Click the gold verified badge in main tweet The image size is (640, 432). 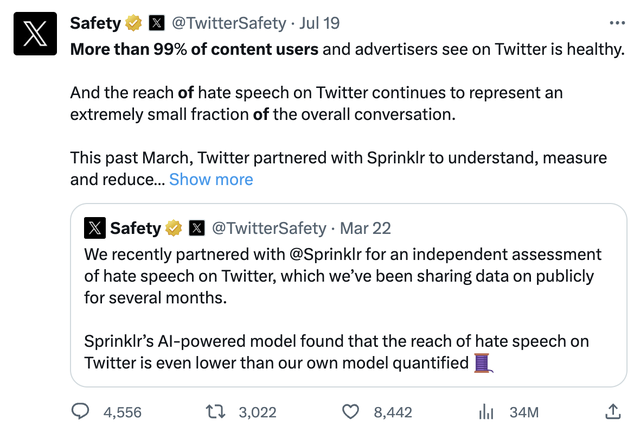(133, 22)
